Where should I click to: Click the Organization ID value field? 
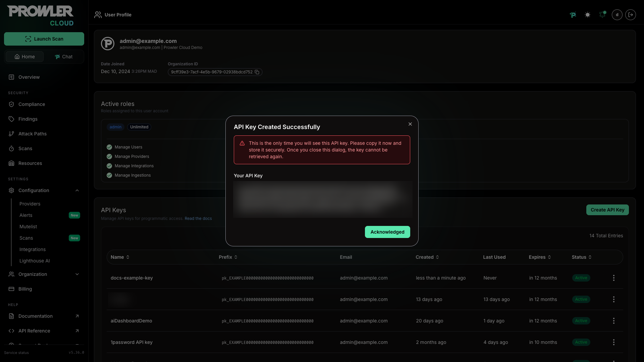point(215,72)
